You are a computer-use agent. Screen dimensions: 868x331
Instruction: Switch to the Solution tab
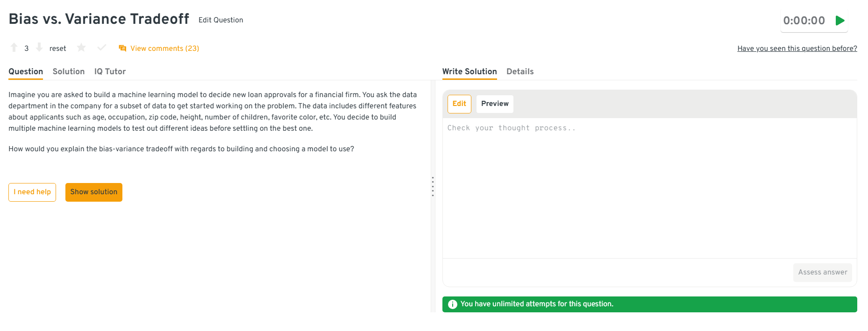coord(69,71)
